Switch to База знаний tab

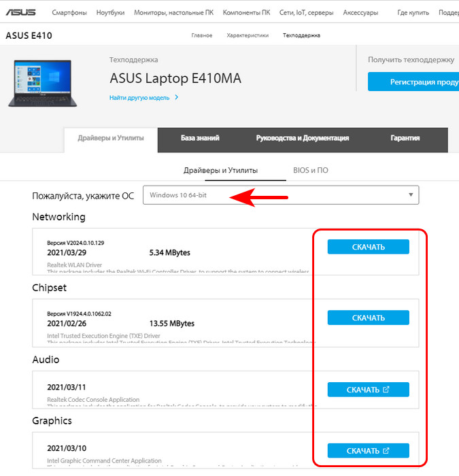tap(200, 138)
